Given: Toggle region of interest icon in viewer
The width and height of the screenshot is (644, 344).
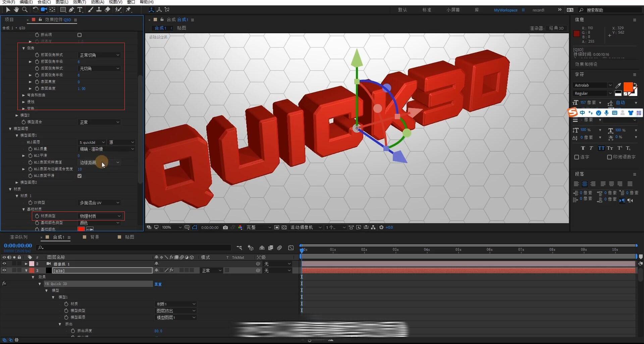Looking at the screenshot, I should click(277, 227).
